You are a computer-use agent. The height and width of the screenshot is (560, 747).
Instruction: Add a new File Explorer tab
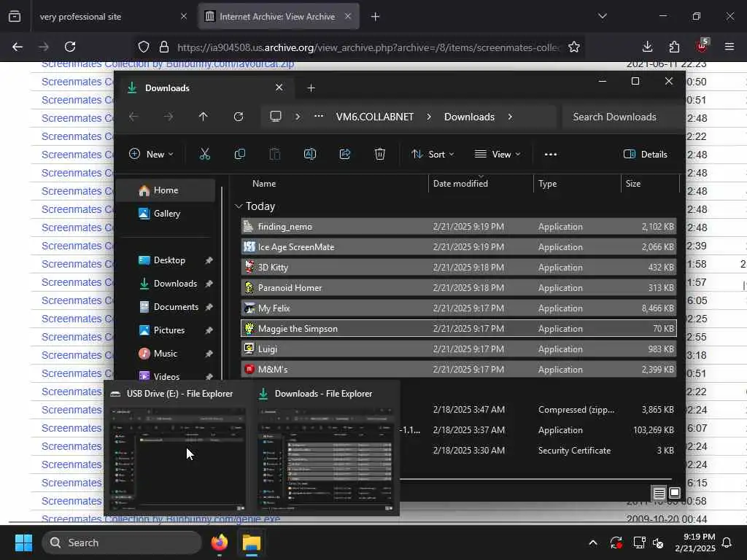(x=311, y=88)
